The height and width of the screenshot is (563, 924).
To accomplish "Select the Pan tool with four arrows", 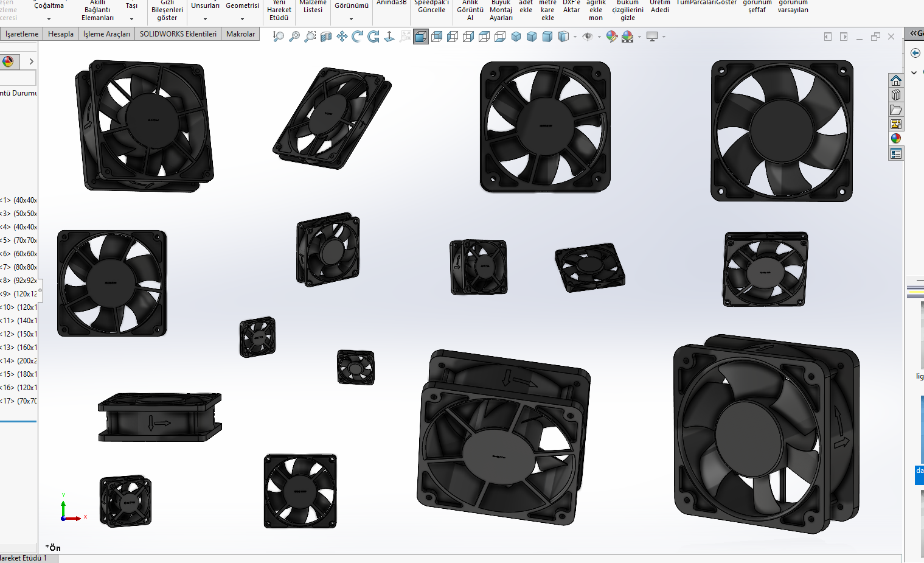I will [342, 37].
